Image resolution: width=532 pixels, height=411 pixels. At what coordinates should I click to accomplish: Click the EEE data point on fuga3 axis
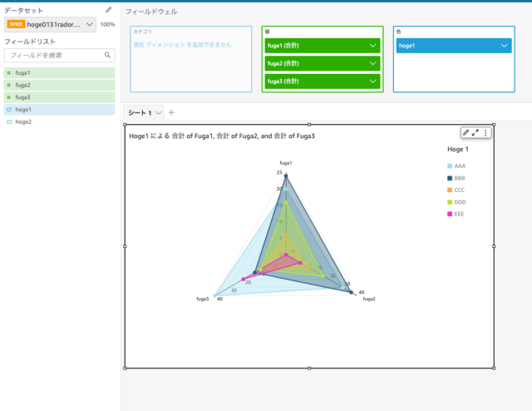(x=244, y=280)
